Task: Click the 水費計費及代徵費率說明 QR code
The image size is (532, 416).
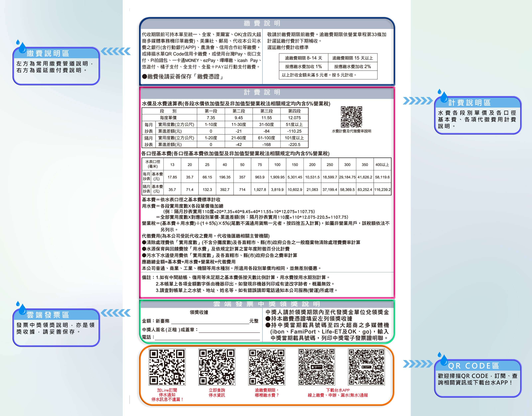Action: click(351, 117)
